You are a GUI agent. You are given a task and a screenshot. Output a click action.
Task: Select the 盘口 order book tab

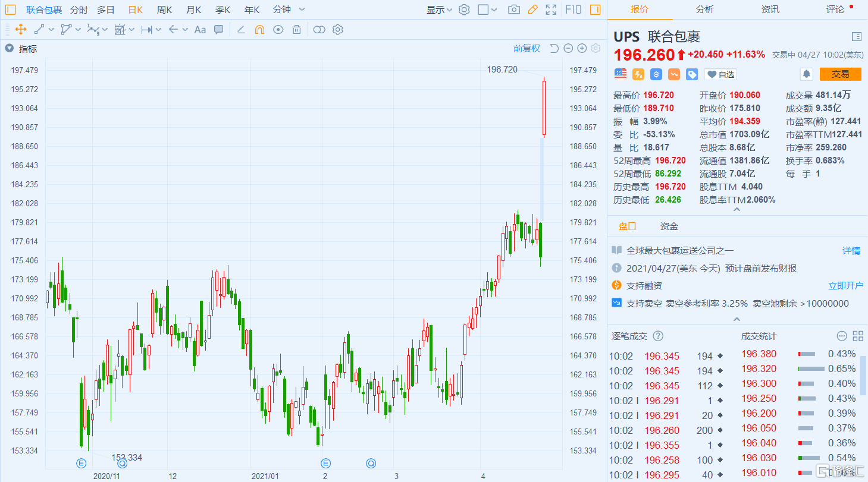point(627,226)
